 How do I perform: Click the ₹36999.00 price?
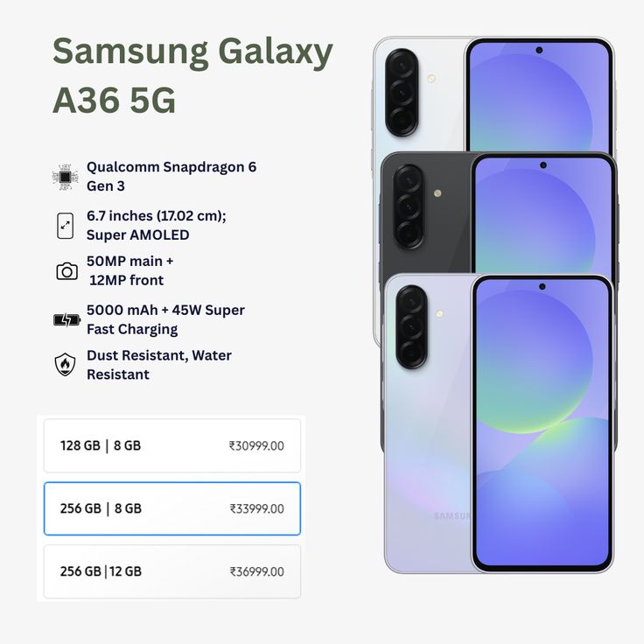(x=256, y=571)
